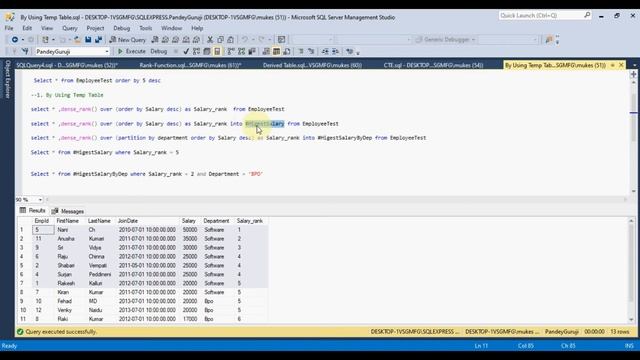The width and height of the screenshot is (640, 360).
Task: Click the New Query button
Action: [x=128, y=40]
